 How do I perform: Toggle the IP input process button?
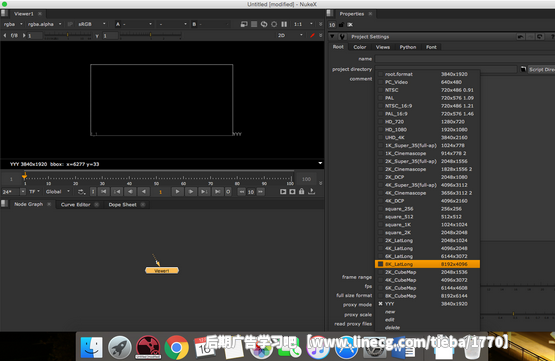point(70,24)
